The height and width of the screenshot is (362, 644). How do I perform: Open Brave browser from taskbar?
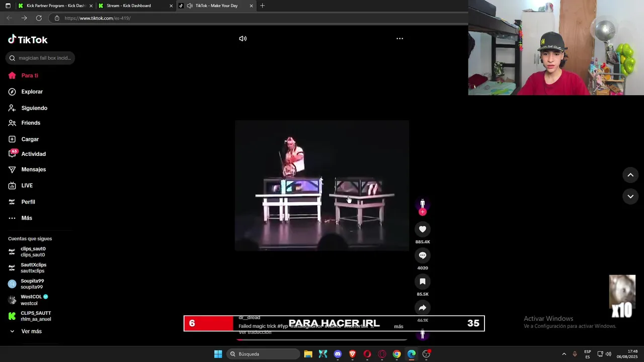(x=352, y=354)
